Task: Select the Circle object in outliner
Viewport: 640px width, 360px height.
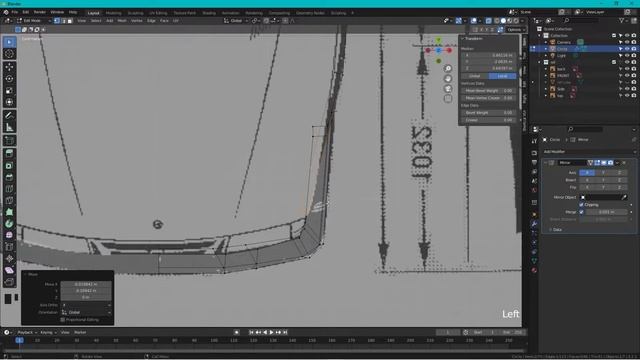Action: pyautogui.click(x=562, y=49)
